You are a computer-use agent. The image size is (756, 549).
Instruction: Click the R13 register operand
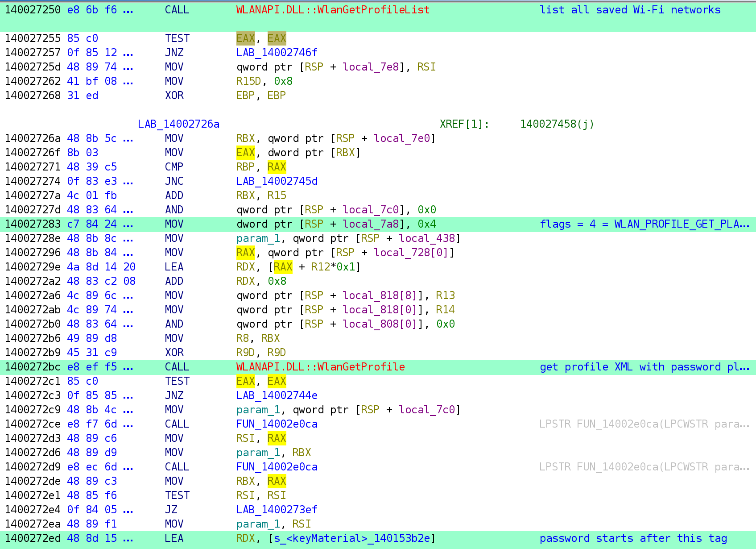[445, 295]
